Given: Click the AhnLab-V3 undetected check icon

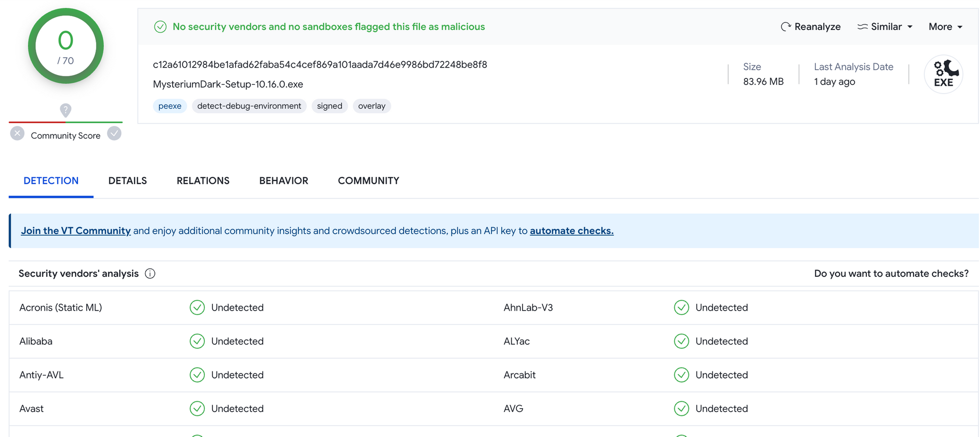Looking at the screenshot, I should click(x=682, y=308).
